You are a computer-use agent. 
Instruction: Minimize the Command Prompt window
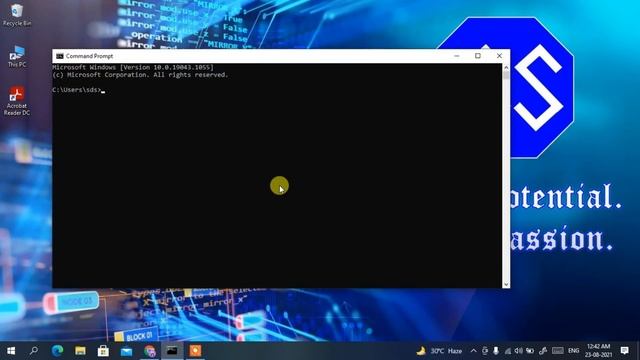[457, 56]
